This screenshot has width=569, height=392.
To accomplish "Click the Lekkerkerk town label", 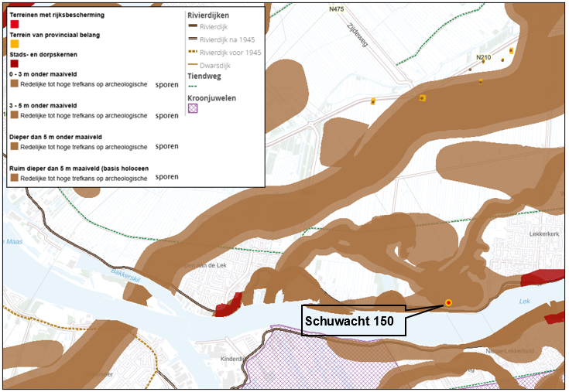I will tap(544, 234).
